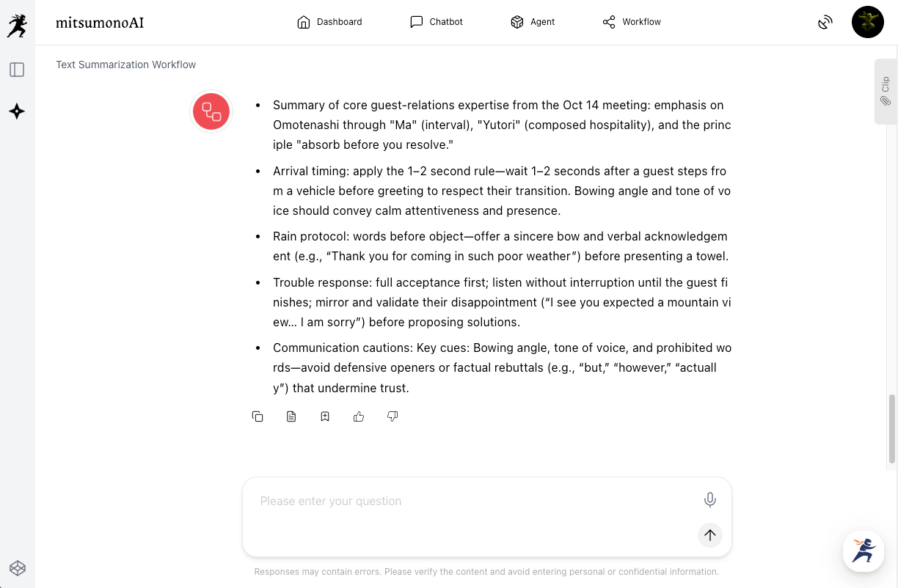The image size is (898, 588).
Task: Click the cube icon at sidebar bottom
Action: (x=17, y=567)
